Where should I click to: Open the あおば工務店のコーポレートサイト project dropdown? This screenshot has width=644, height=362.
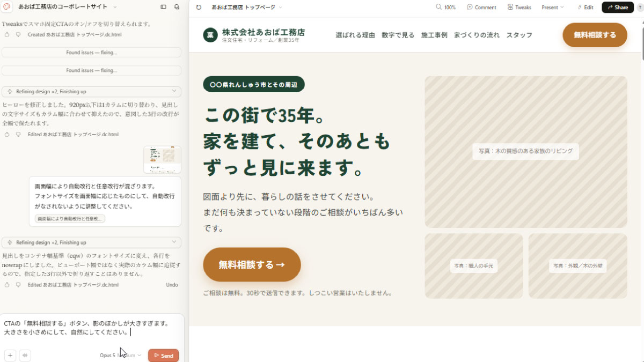(x=67, y=7)
